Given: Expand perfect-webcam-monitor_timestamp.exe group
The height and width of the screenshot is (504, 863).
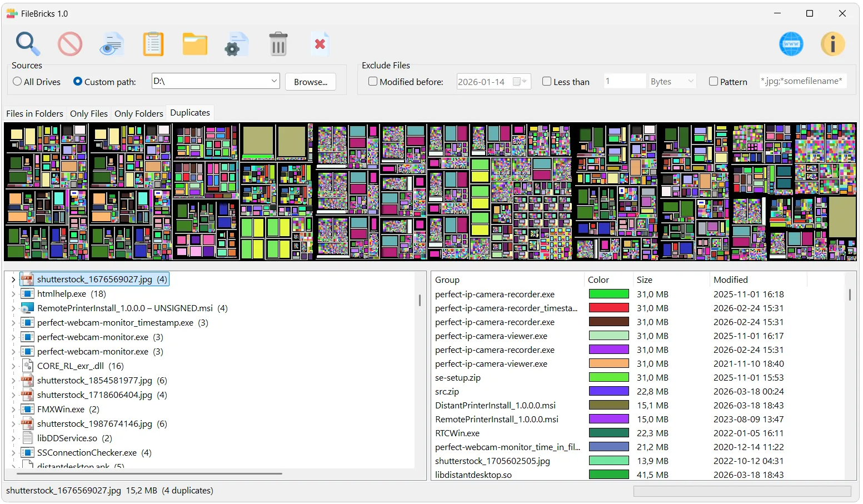Looking at the screenshot, I should [13, 323].
